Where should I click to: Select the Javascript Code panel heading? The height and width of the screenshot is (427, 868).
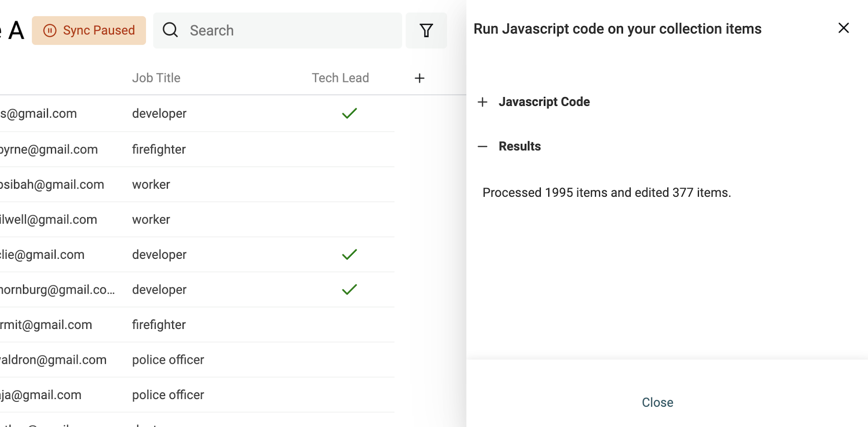pyautogui.click(x=544, y=102)
